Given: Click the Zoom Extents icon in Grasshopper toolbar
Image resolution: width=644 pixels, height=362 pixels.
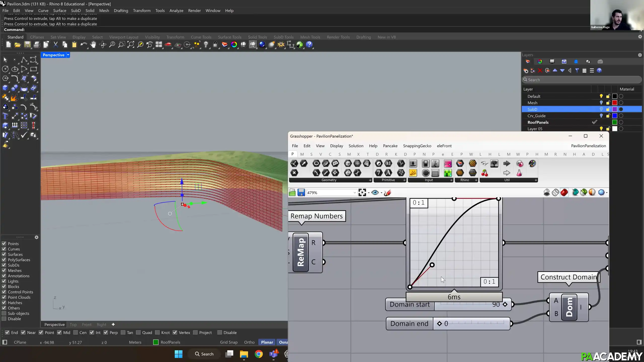Looking at the screenshot, I should pyautogui.click(x=362, y=193).
